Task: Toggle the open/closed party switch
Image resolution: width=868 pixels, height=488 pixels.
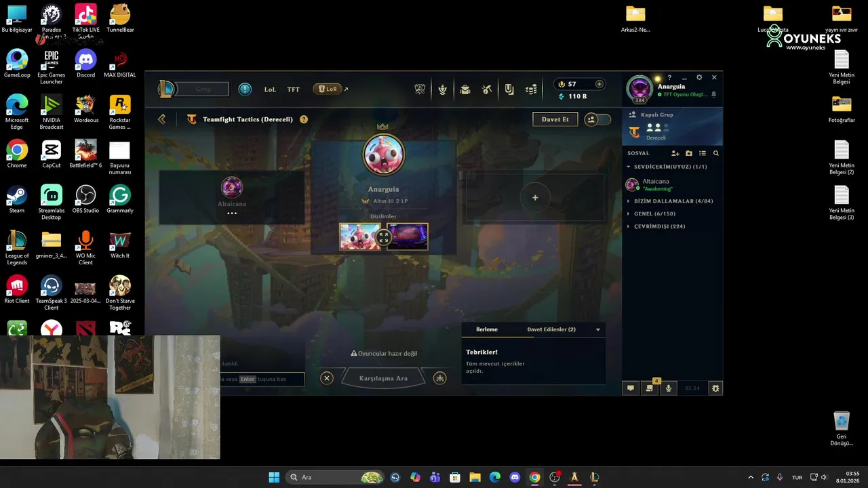Action: [597, 119]
